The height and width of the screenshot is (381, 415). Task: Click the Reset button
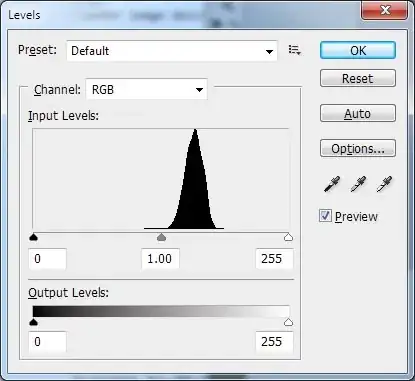(x=358, y=78)
